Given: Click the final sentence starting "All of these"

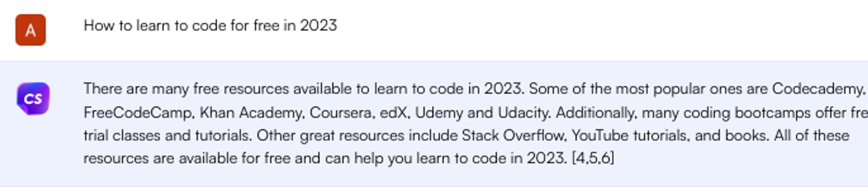Looking at the screenshot, I should point(812,135).
